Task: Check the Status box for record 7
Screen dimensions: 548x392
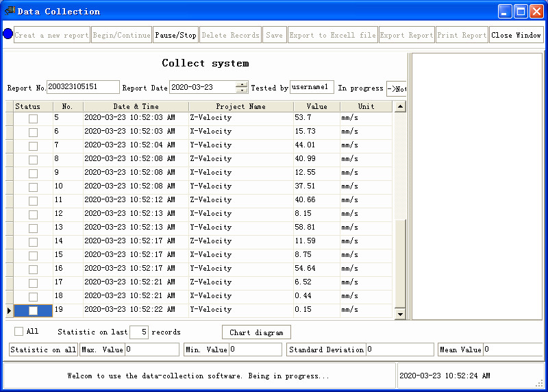Action: pyautogui.click(x=33, y=146)
